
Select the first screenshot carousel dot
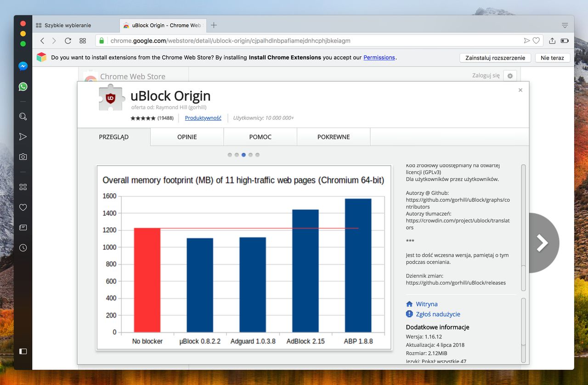click(x=230, y=155)
